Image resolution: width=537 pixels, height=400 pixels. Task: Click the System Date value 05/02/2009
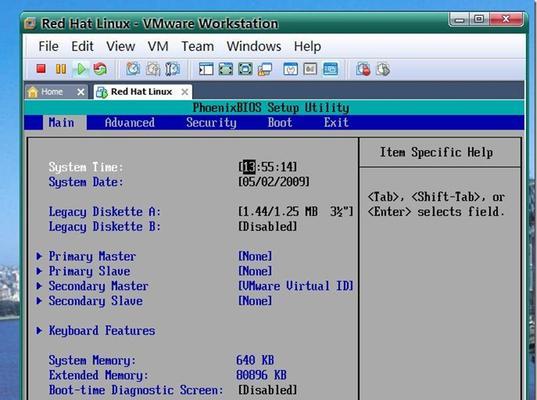pos(274,182)
